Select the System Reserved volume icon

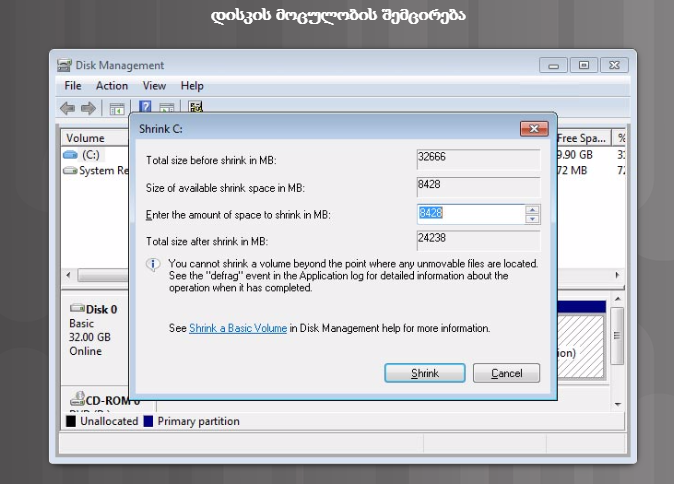point(70,171)
